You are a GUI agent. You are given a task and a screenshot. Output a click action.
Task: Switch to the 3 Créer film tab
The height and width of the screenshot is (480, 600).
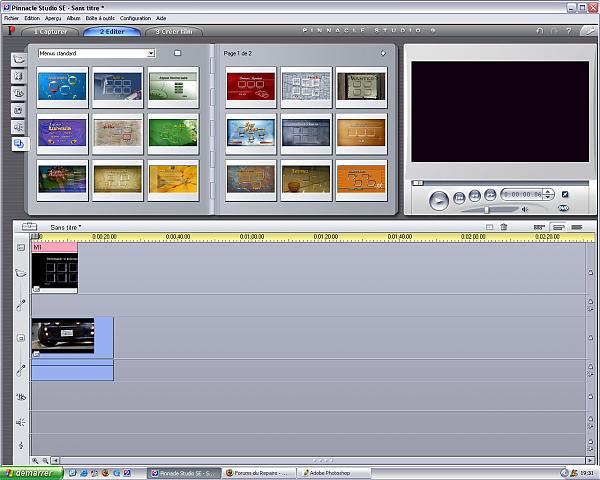174,31
